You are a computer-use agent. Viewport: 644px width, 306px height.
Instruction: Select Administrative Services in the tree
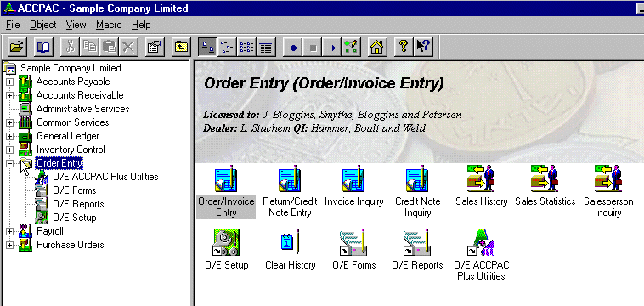83,109
